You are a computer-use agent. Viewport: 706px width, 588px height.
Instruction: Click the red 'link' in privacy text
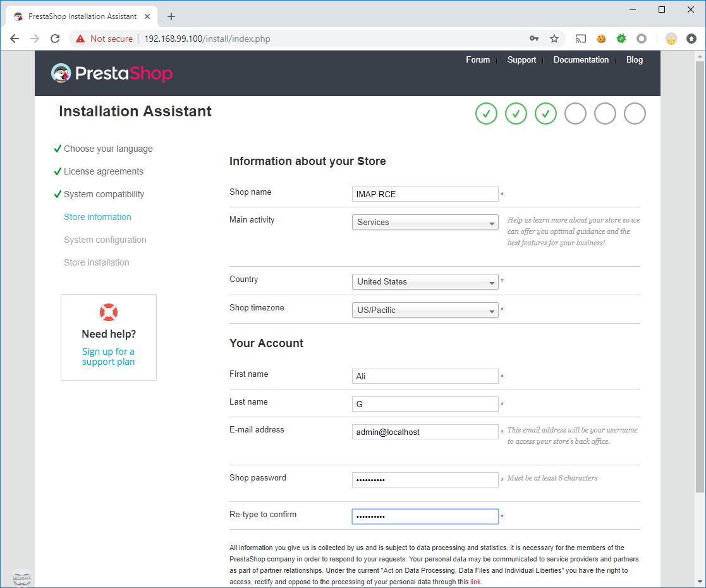point(475,582)
